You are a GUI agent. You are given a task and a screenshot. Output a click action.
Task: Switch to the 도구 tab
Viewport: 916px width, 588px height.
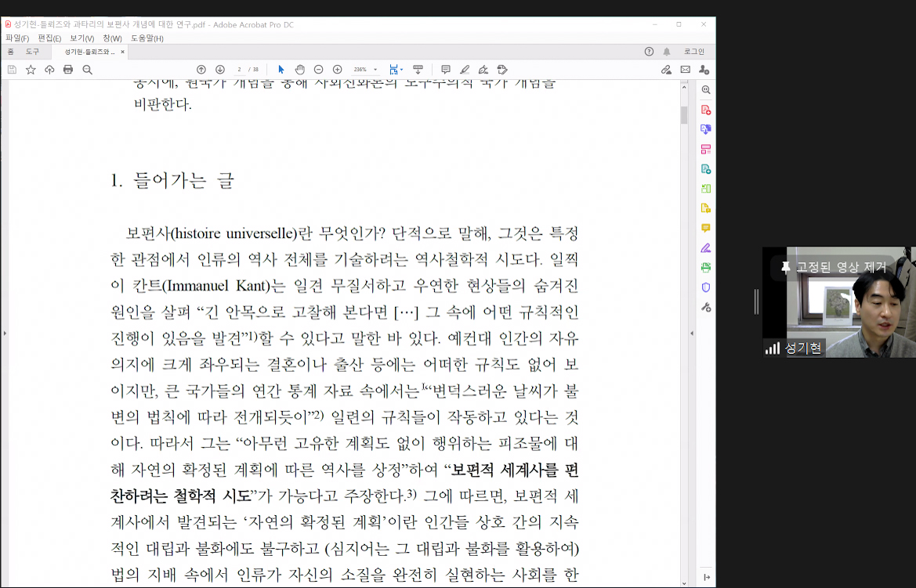[32, 52]
